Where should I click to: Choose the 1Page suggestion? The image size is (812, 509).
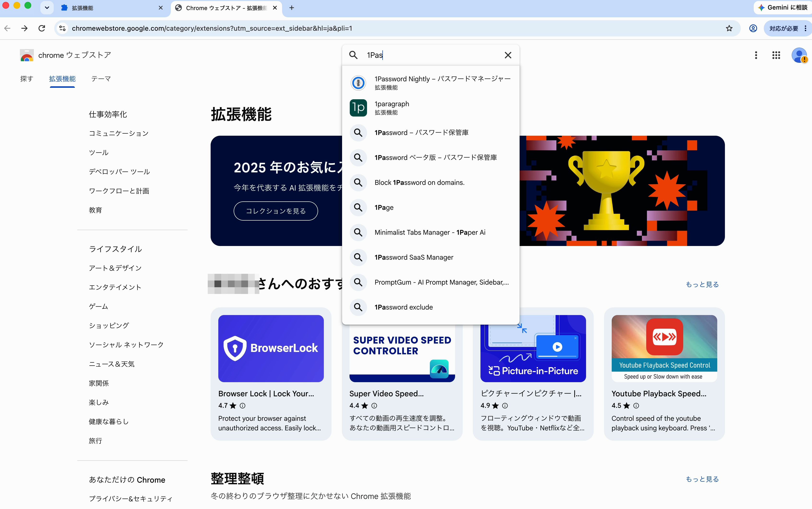point(431,207)
